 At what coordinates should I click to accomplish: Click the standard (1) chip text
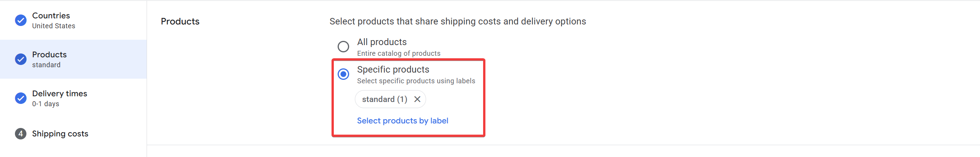click(x=384, y=99)
